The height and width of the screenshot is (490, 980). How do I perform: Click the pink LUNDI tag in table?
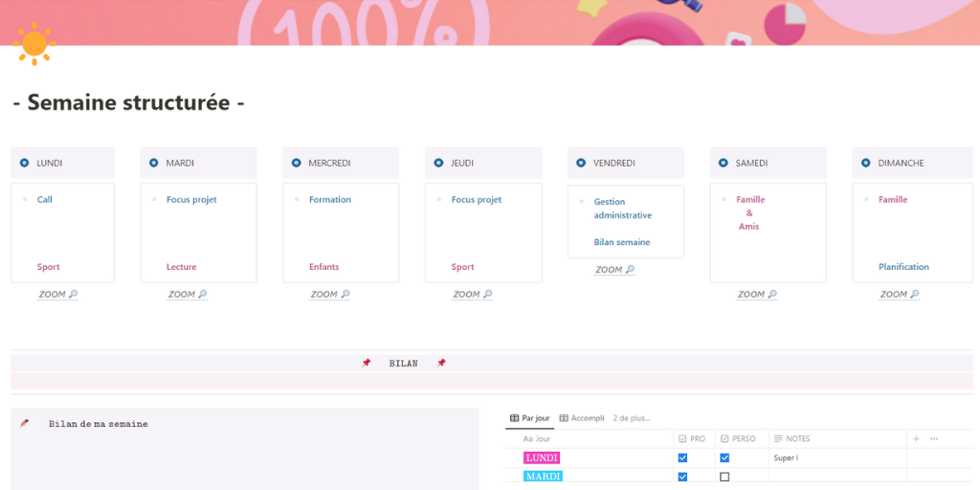tap(542, 458)
